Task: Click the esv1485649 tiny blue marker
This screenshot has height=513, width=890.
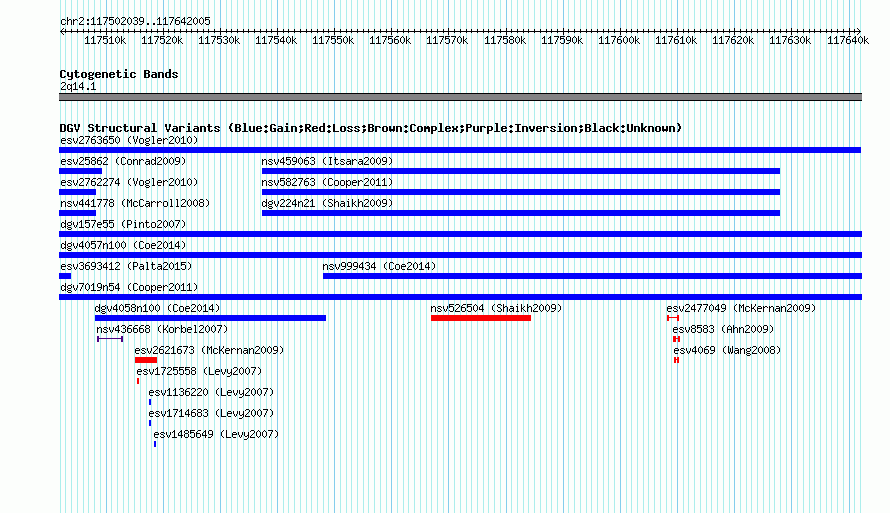Action: click(155, 444)
